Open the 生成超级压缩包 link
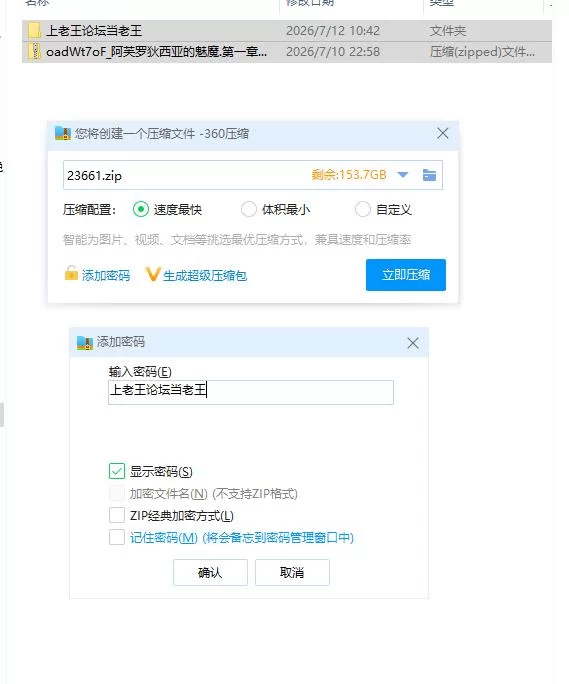Image resolution: width=569 pixels, height=684 pixels. [205, 276]
